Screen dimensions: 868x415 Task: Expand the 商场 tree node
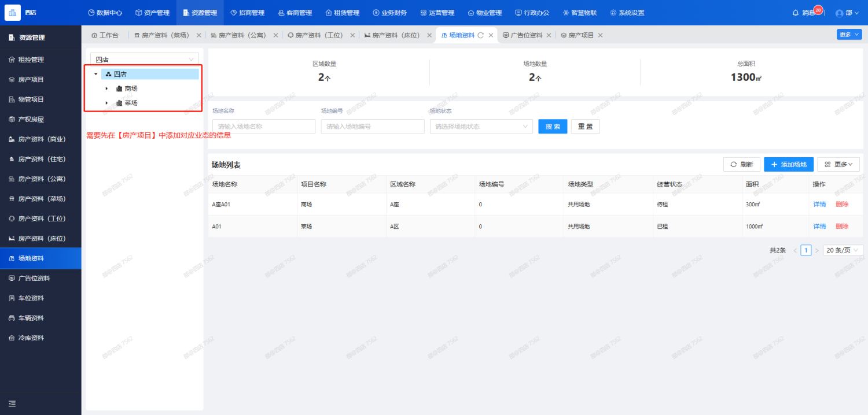tap(107, 88)
